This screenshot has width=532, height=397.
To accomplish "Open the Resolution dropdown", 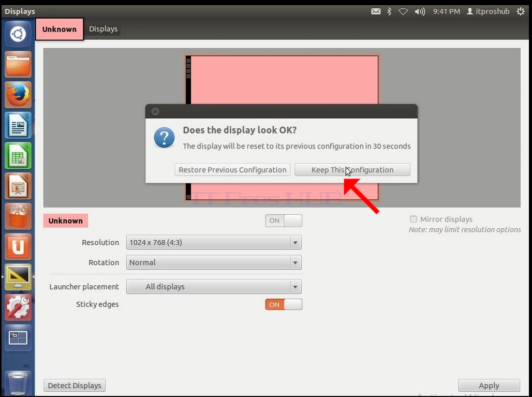I will (214, 242).
